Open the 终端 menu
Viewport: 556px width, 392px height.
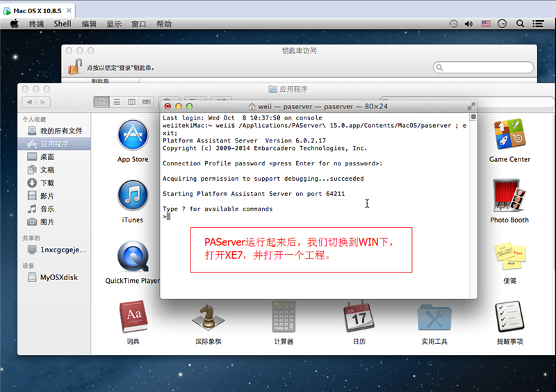pos(36,24)
